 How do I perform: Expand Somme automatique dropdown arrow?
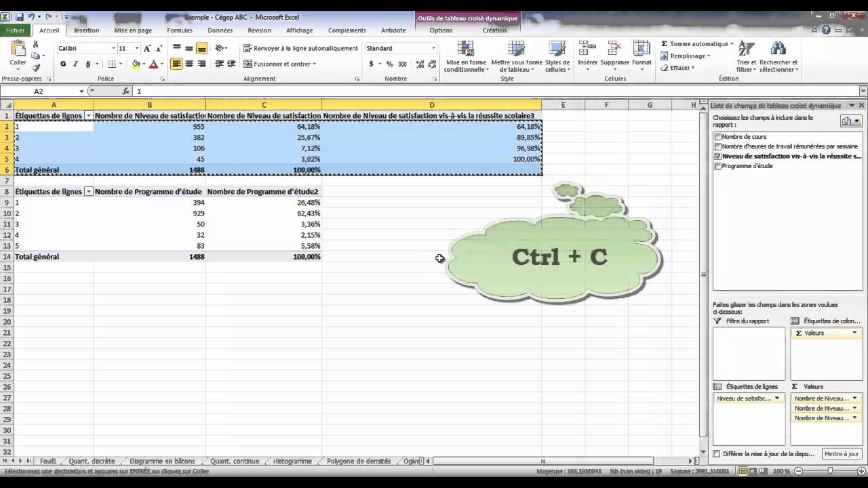(x=732, y=44)
